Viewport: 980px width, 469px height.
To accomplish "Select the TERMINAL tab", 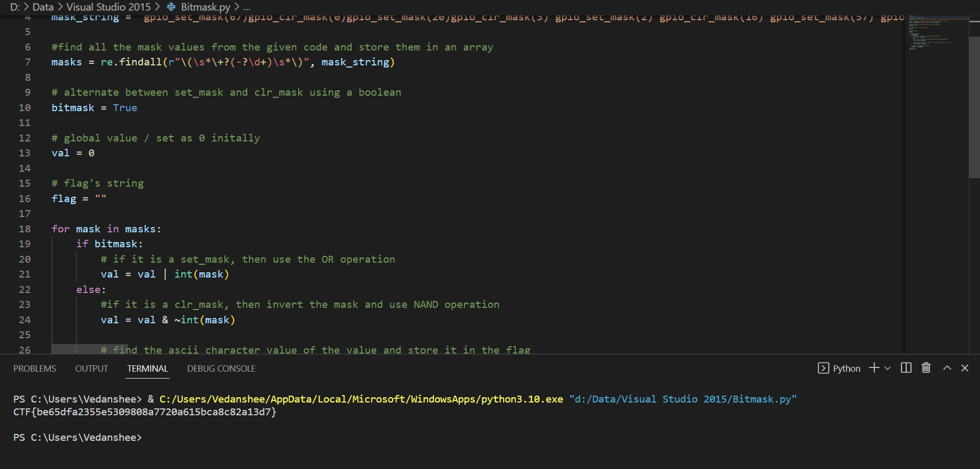I will (x=147, y=368).
